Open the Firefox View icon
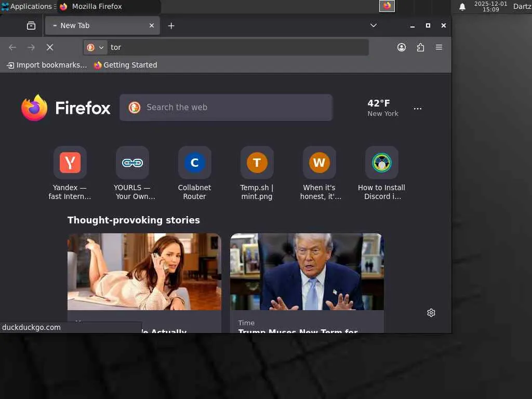The width and height of the screenshot is (532, 399). click(x=31, y=26)
